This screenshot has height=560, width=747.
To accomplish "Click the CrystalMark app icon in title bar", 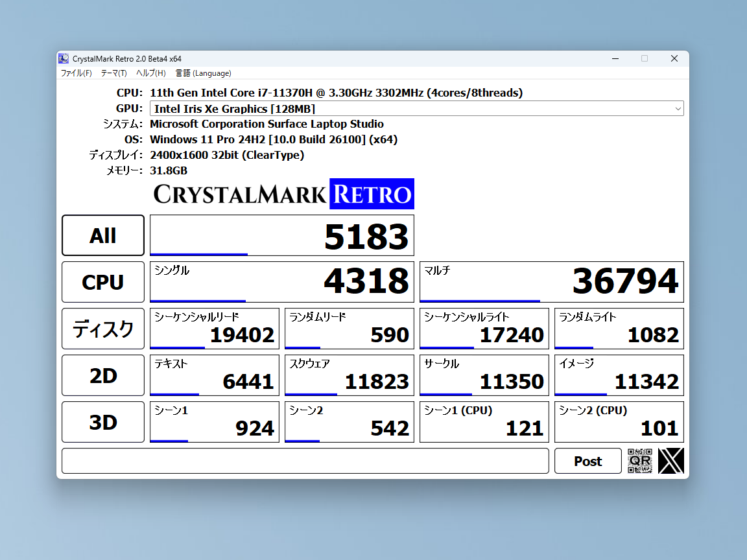I will [x=63, y=58].
